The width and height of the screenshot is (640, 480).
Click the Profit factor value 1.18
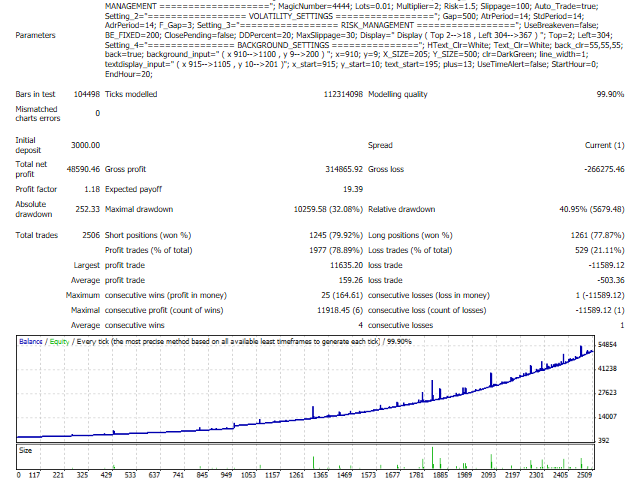pos(89,187)
